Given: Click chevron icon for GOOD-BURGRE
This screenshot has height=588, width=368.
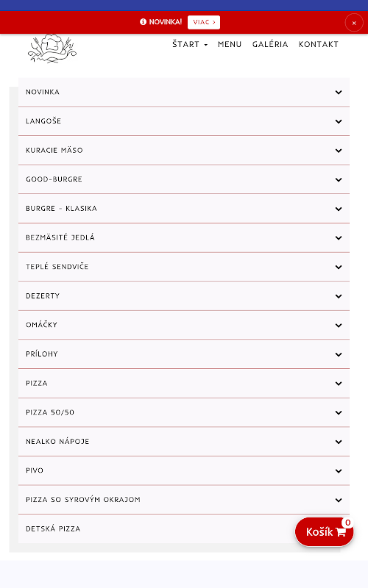Looking at the screenshot, I should coord(339,179).
